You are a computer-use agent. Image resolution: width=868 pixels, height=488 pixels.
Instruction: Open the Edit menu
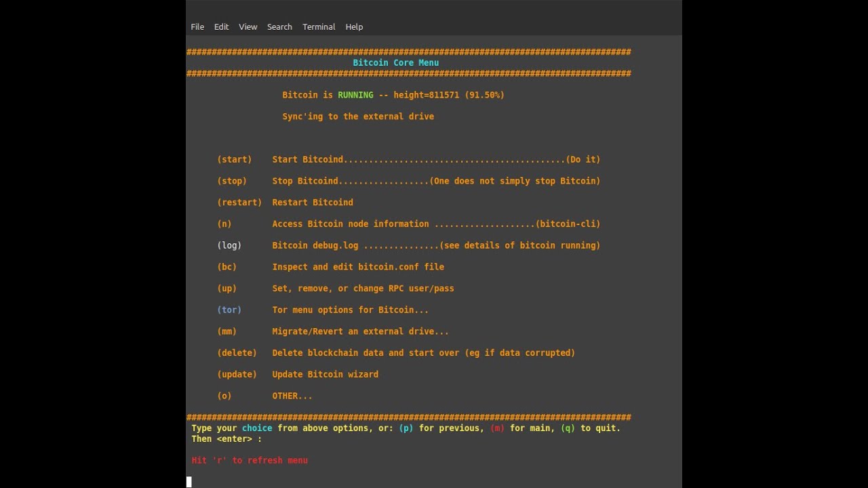[x=221, y=27]
